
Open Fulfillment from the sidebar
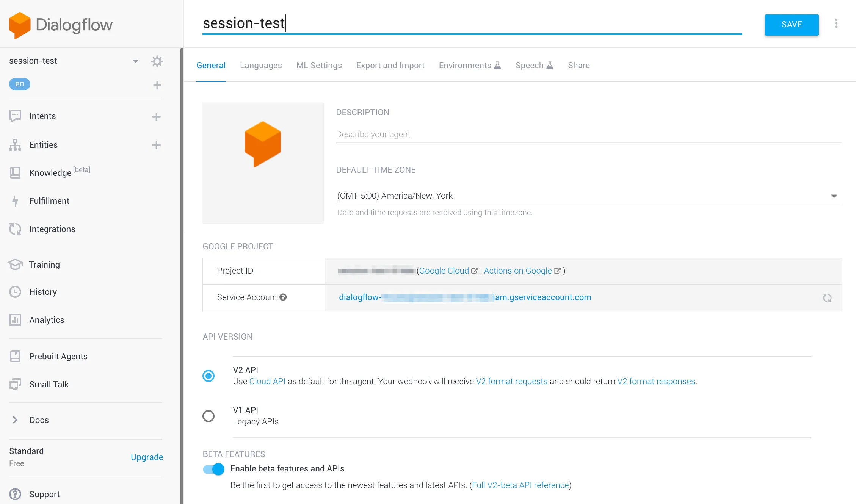(x=49, y=201)
